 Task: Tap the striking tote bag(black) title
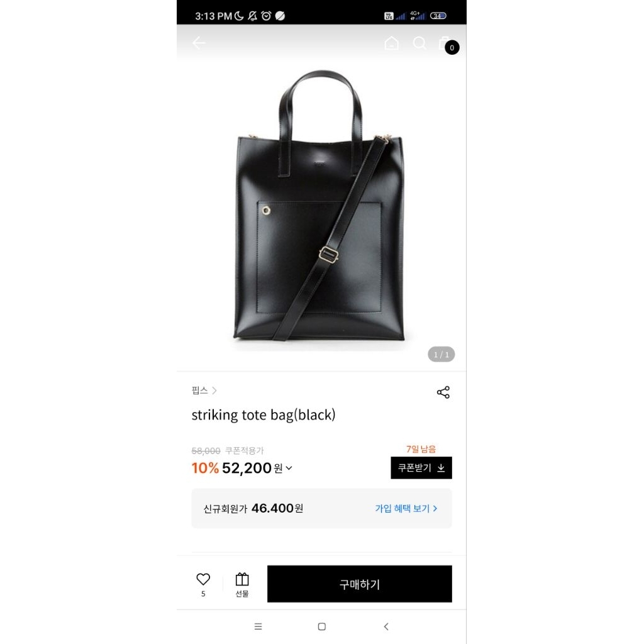coord(264,415)
